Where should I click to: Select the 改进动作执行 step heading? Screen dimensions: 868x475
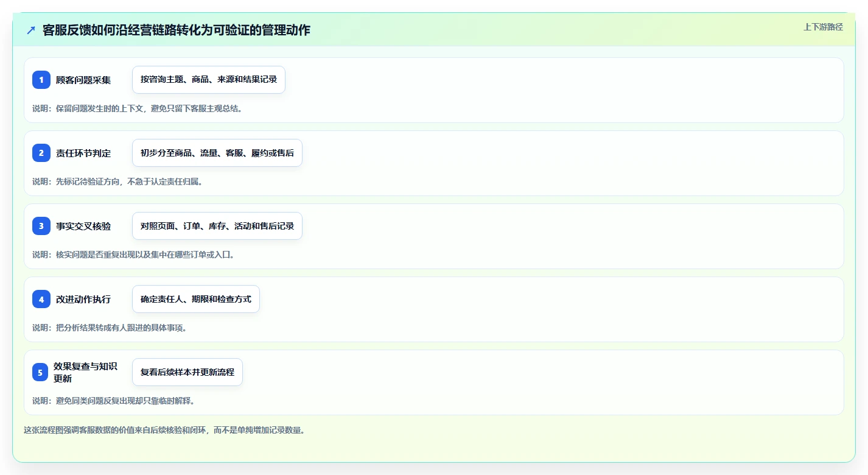83,299
